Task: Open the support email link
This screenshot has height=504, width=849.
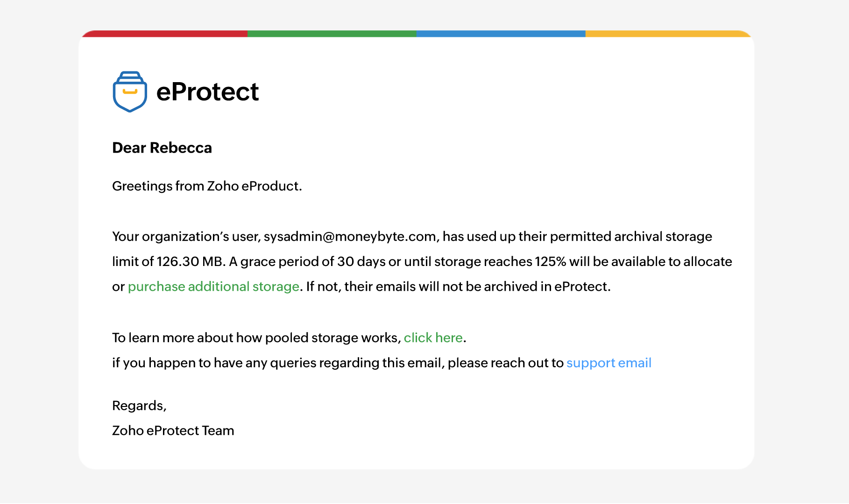Action: 608,363
